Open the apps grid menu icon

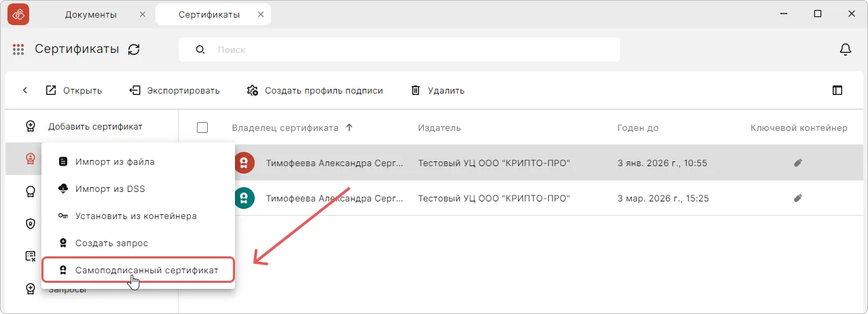click(x=18, y=50)
